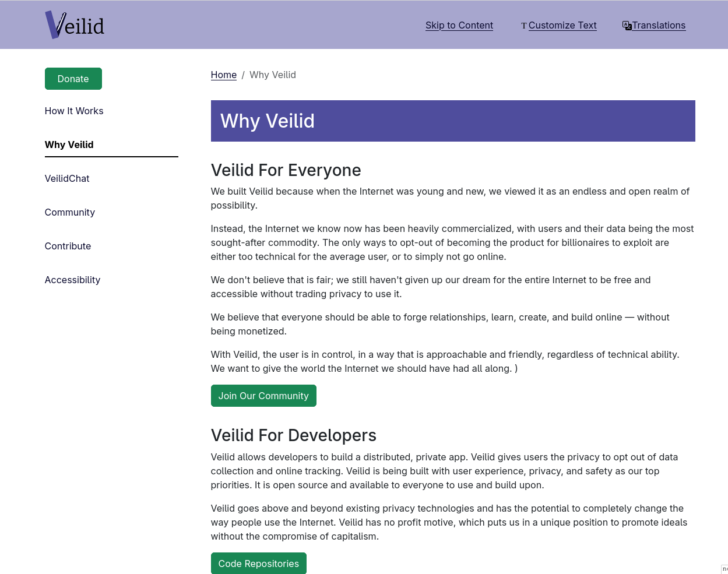
Task: Navigate to Community in the sidebar
Action: point(69,212)
